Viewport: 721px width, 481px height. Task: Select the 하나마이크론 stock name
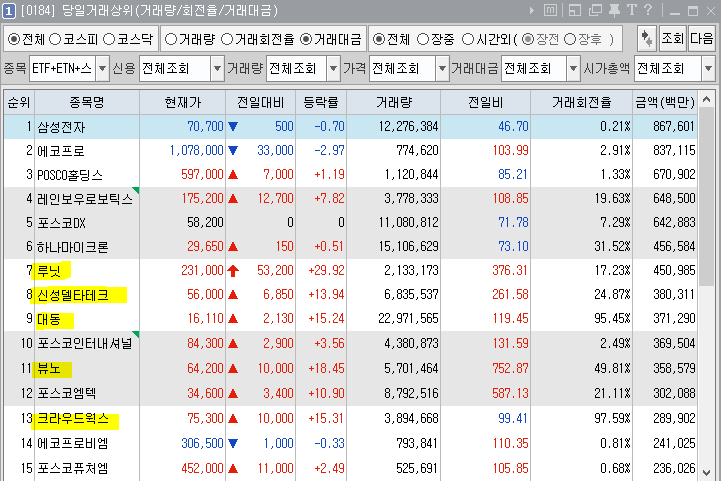tap(73, 247)
